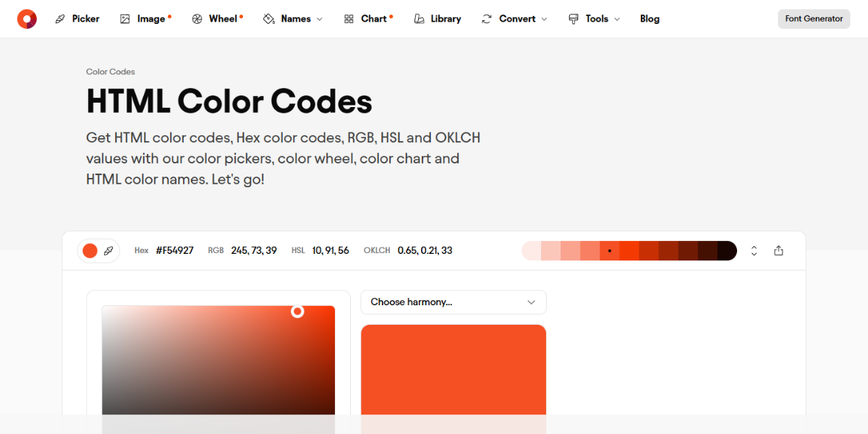This screenshot has width=868, height=434.
Task: Click the circular handle in the saturation picker
Action: coord(297,312)
